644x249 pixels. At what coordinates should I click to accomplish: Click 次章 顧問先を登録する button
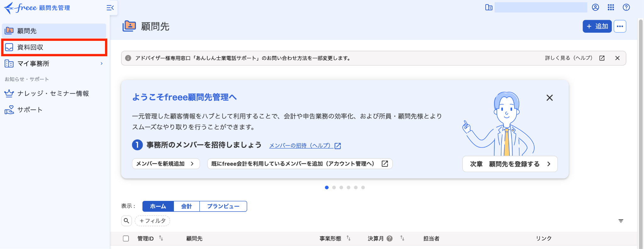[x=510, y=164]
